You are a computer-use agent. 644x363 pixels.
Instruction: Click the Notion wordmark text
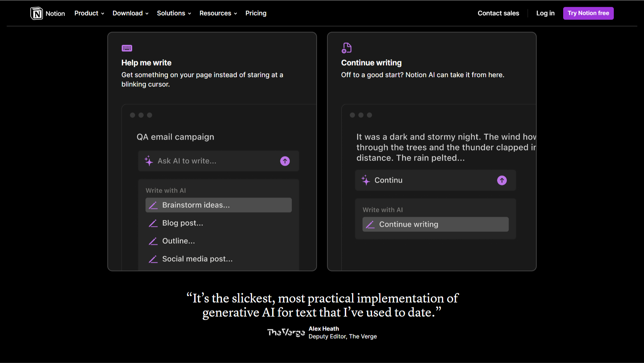[55, 13]
